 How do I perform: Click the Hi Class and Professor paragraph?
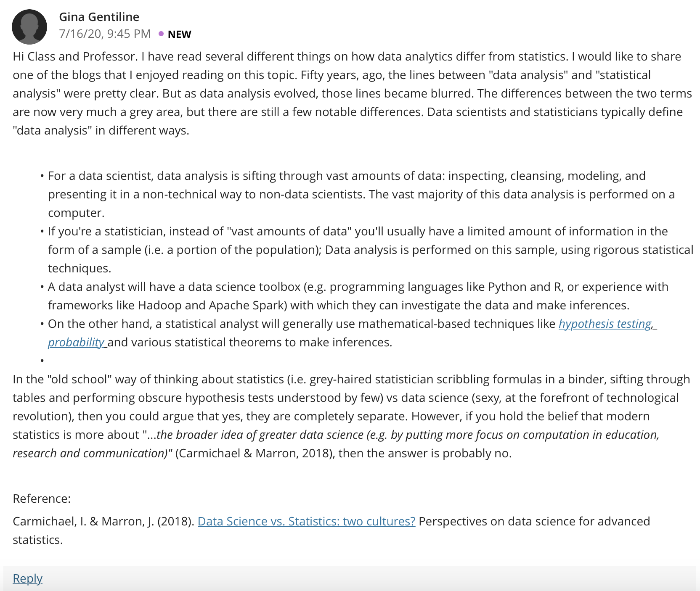click(x=352, y=93)
